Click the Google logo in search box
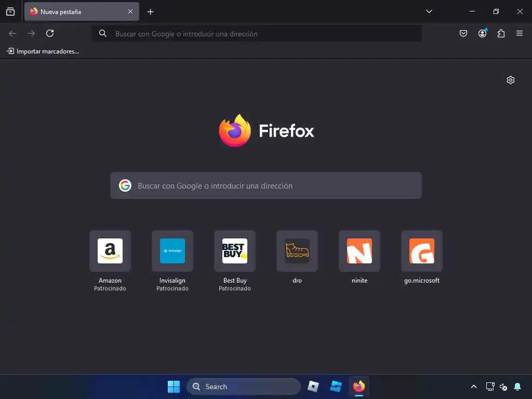532x399 pixels. [125, 185]
